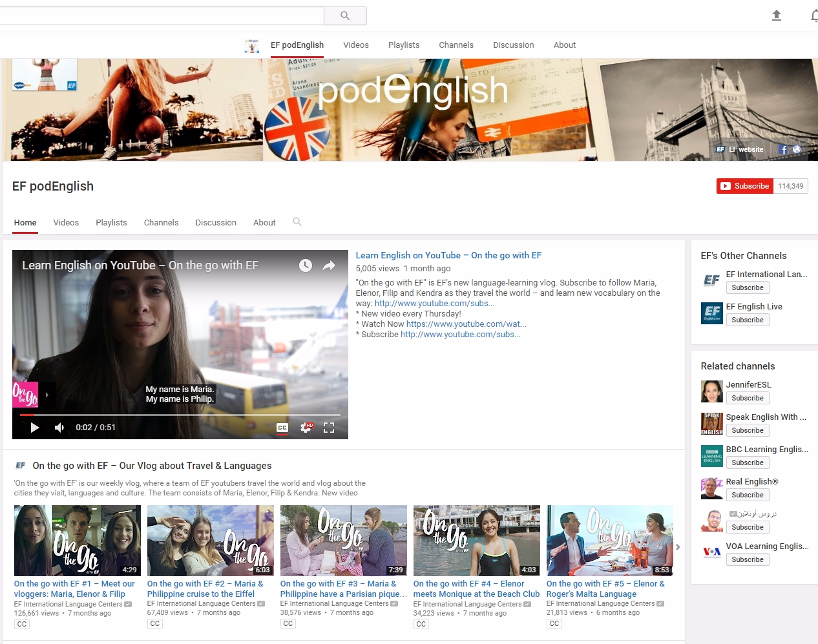Image resolution: width=818 pixels, height=644 pixels.
Task: Click the share arrow on the video
Action: [x=329, y=265]
